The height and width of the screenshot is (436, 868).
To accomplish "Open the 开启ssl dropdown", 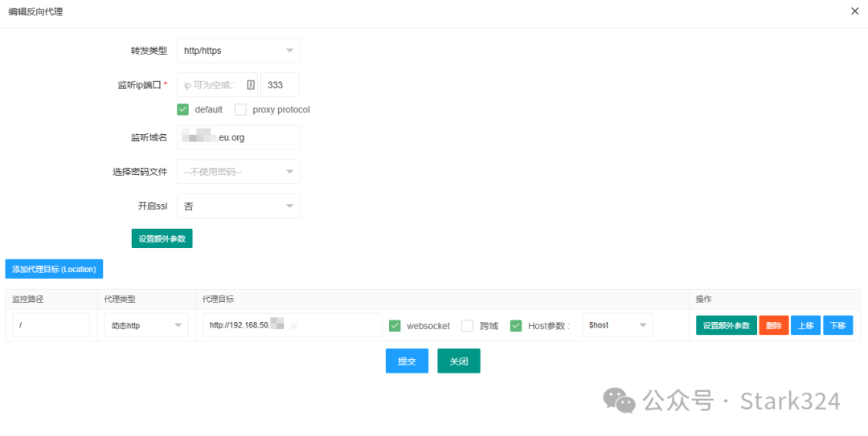I will [x=239, y=206].
